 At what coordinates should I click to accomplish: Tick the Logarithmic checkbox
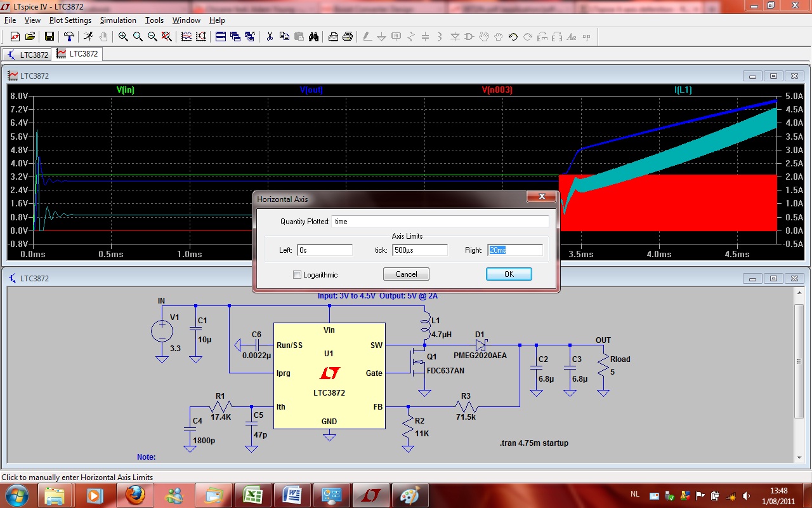click(297, 275)
